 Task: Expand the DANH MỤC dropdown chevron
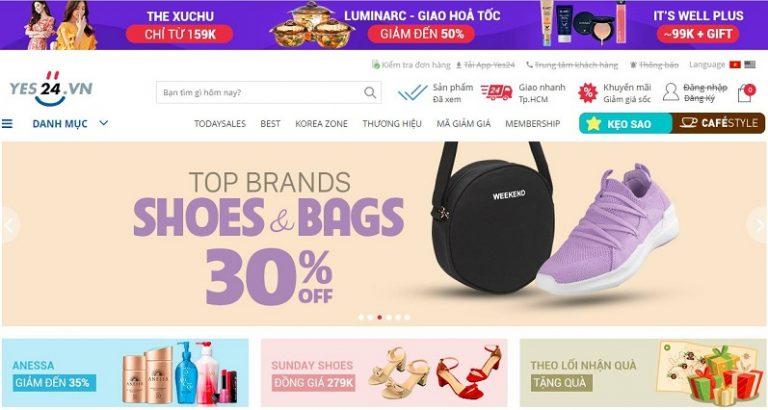(x=103, y=123)
